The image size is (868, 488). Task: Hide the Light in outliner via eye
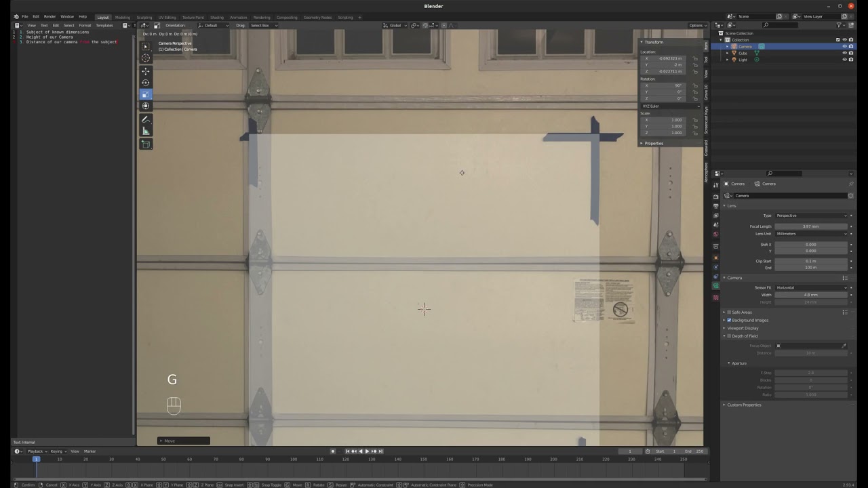844,60
